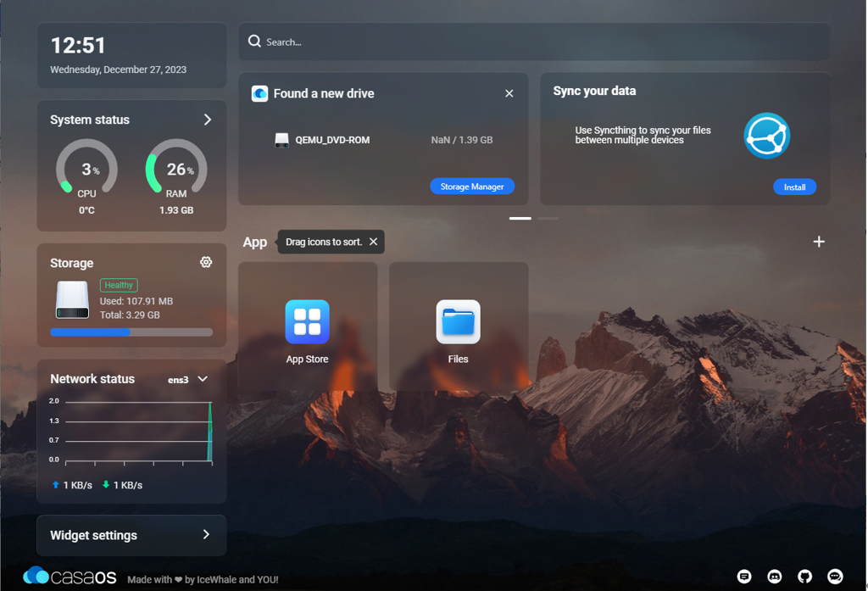Screen dimensions: 868x591
Task: Dismiss the Drag icons to sort tip
Action: pyautogui.click(x=373, y=242)
